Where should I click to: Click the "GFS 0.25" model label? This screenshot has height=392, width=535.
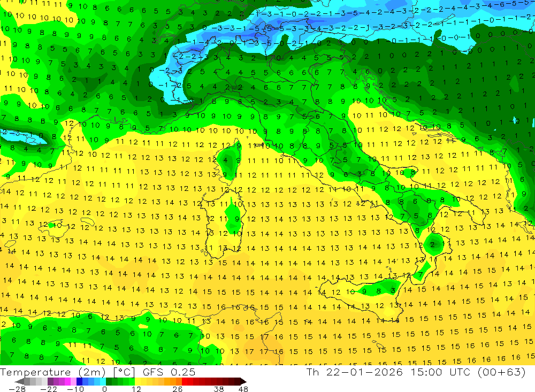[x=169, y=372]
